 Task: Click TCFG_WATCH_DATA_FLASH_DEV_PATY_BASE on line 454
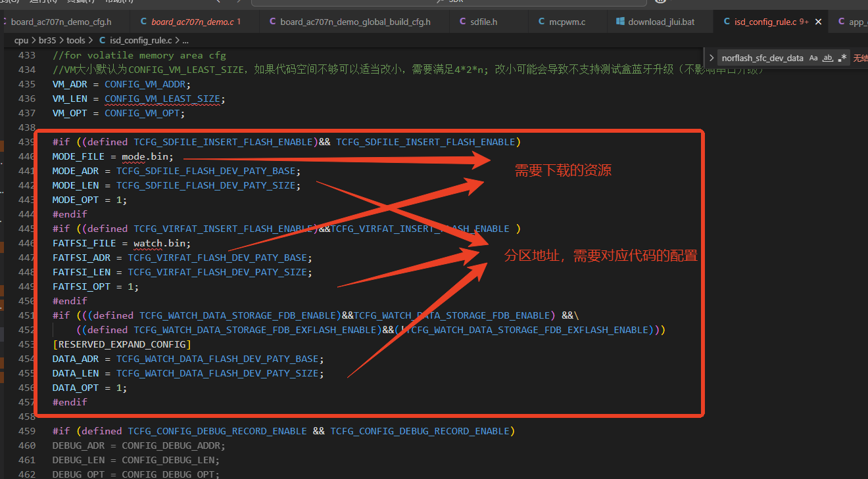pos(218,359)
